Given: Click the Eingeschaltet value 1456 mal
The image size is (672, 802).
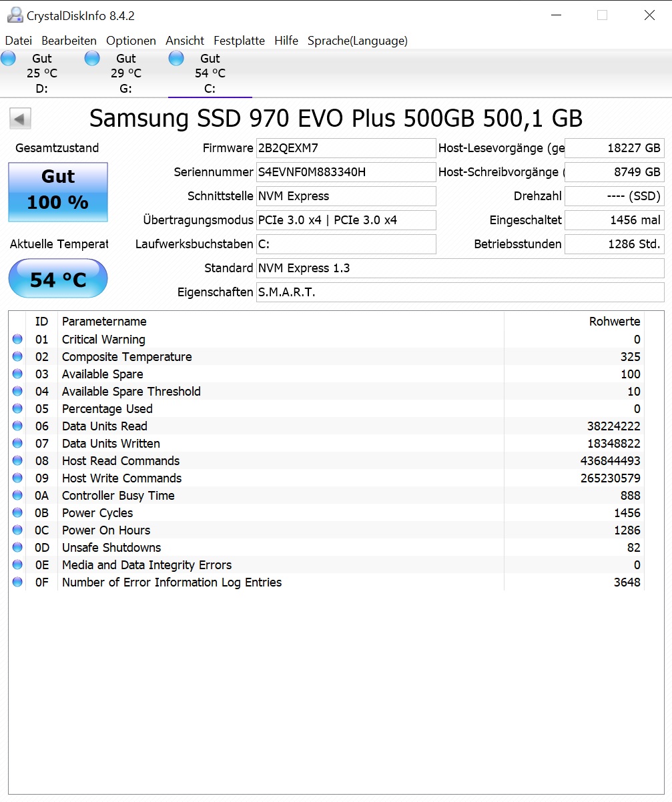Looking at the screenshot, I should click(x=615, y=220).
